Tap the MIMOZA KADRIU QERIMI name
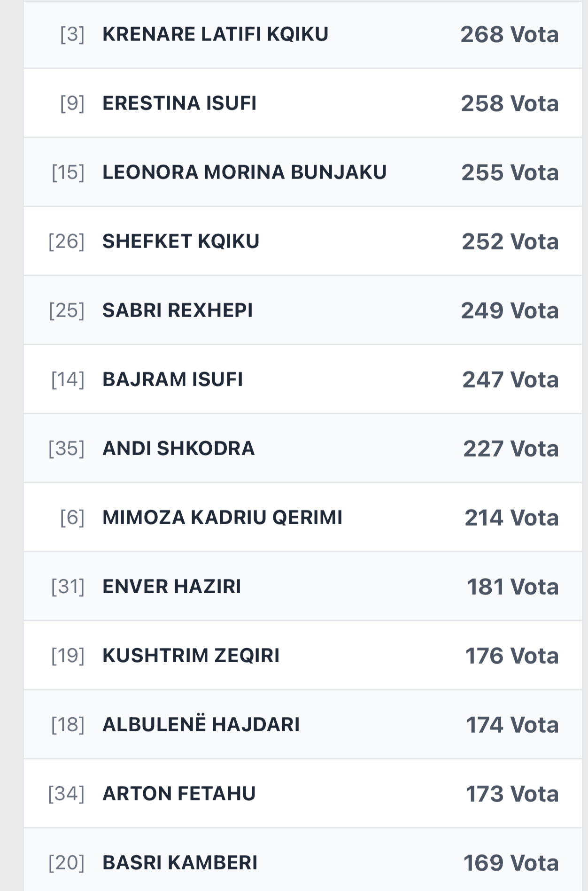 tap(222, 518)
